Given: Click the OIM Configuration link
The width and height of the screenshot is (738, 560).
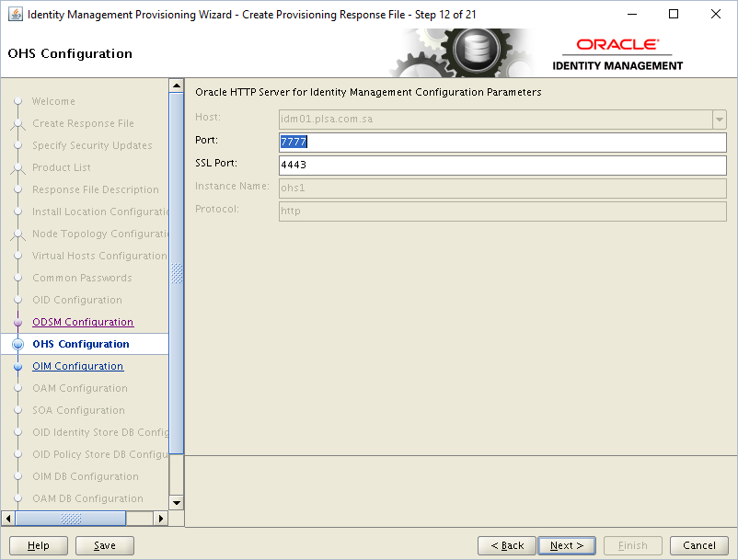Looking at the screenshot, I should [77, 366].
